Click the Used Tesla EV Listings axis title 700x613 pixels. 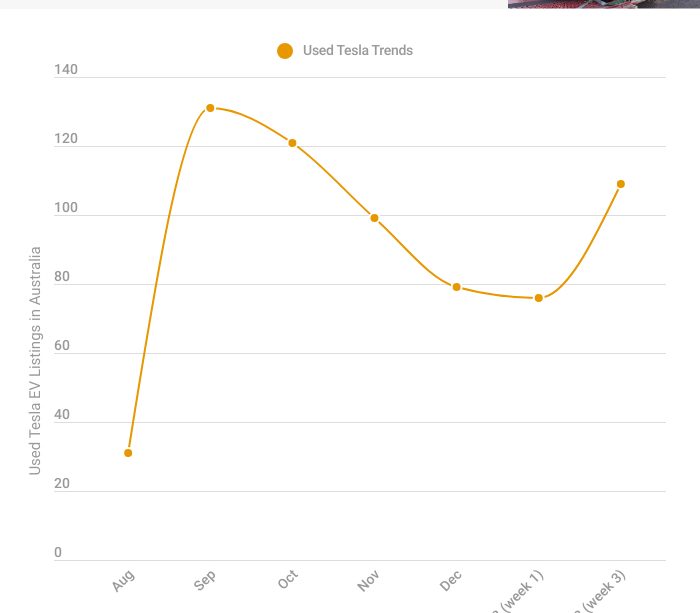[x=35, y=360]
